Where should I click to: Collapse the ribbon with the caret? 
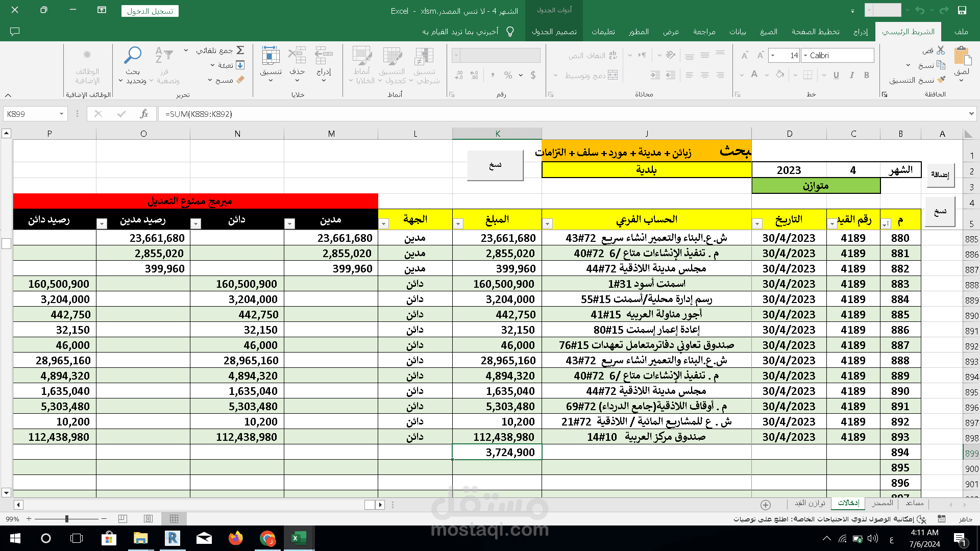[8, 95]
